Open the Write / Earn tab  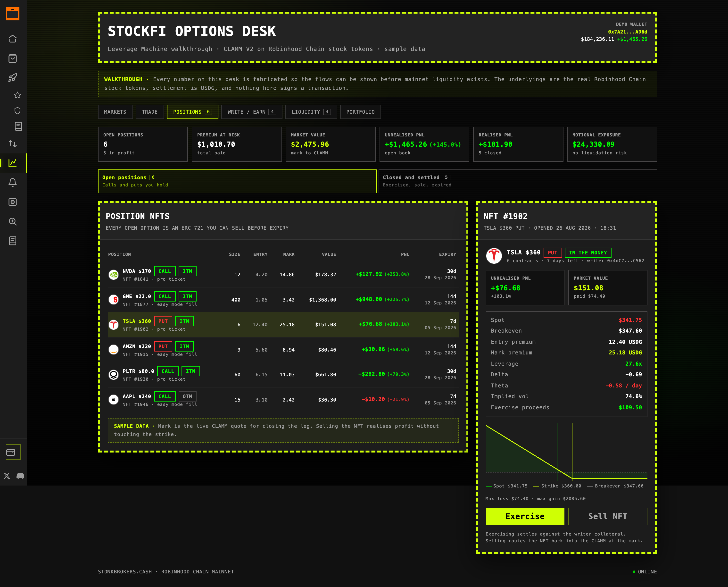pos(252,112)
